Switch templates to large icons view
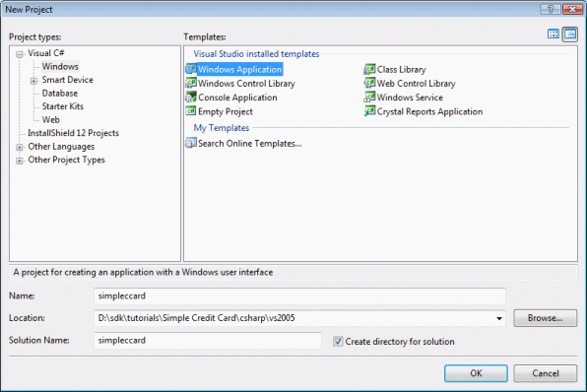This screenshot has height=392, width=587. (554, 34)
